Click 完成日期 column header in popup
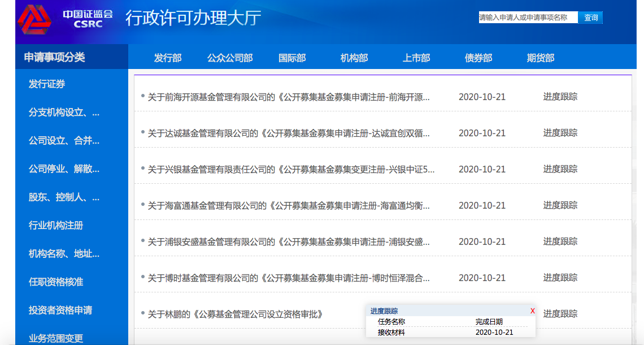The width and height of the screenshot is (644, 345). click(x=489, y=322)
